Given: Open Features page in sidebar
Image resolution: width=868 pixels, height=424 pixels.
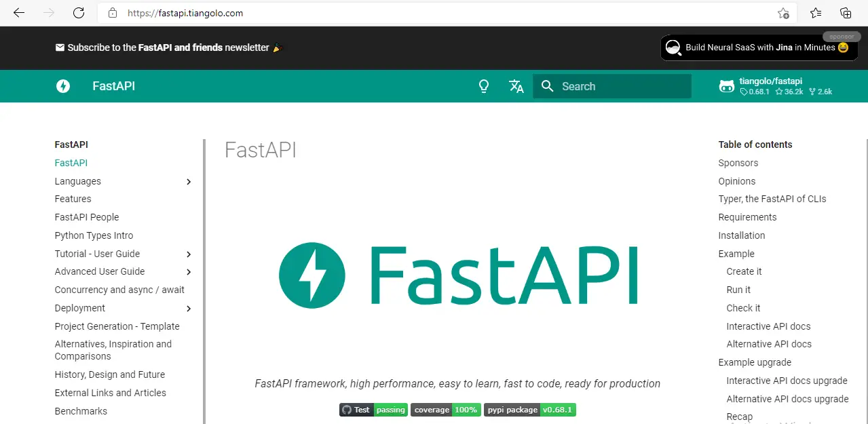Looking at the screenshot, I should click(73, 199).
